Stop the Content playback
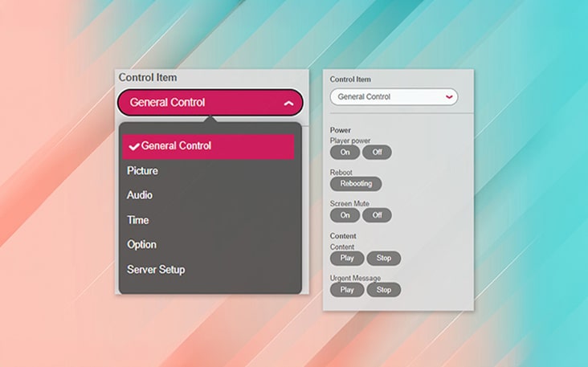Image resolution: width=588 pixels, height=367 pixels. (x=384, y=259)
